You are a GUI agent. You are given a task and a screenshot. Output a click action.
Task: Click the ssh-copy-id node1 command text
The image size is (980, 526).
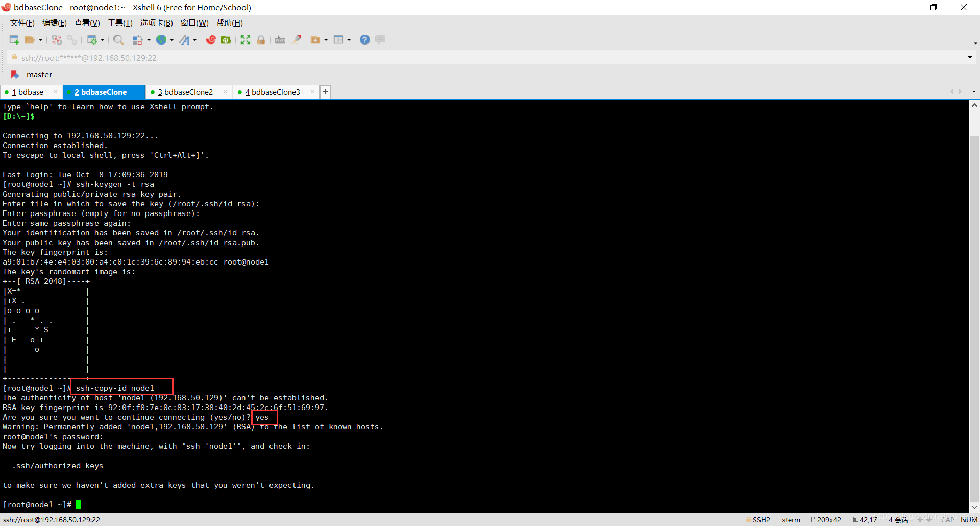coord(115,388)
